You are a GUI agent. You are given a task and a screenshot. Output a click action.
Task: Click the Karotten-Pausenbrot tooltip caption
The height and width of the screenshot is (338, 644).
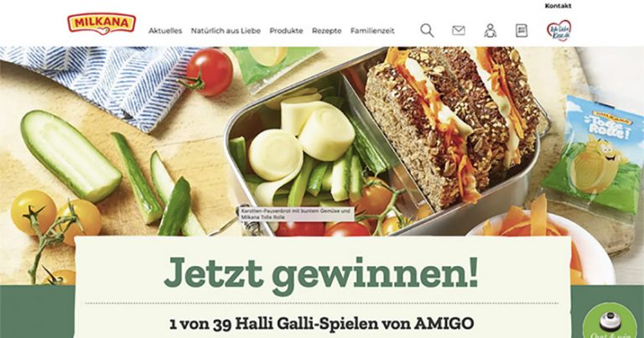(x=296, y=214)
